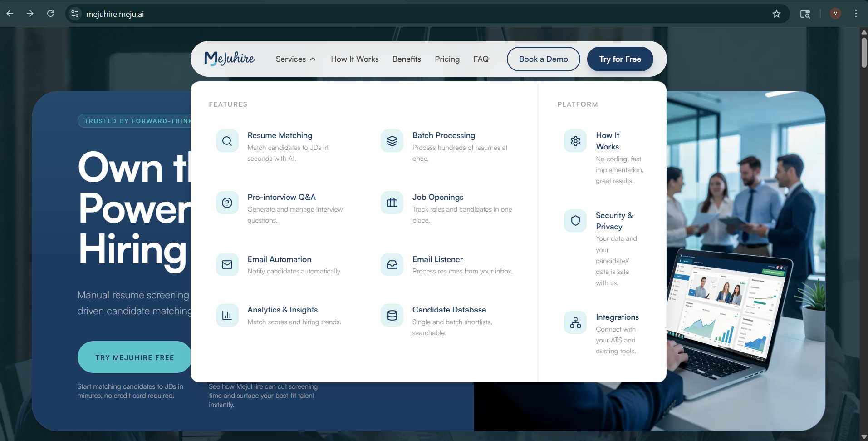Viewport: 868px width, 441px height.
Task: View site information icon in address bar
Action: [75, 14]
